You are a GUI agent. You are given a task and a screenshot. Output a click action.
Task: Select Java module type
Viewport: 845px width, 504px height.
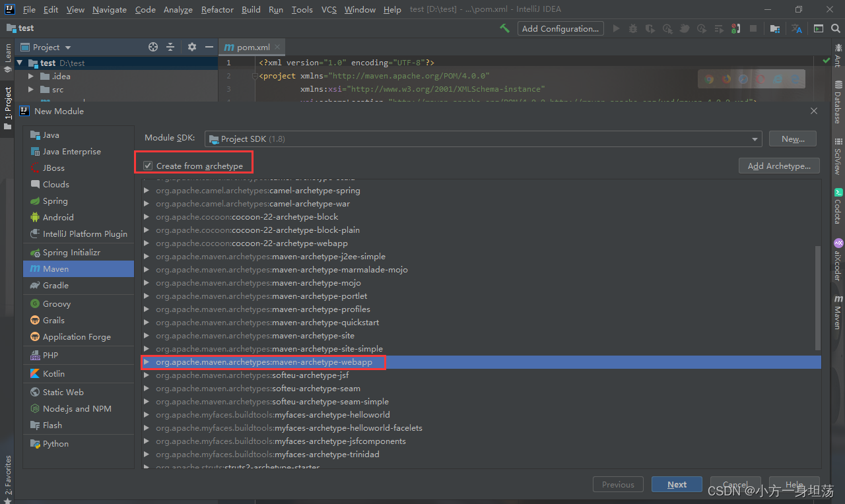79,135
